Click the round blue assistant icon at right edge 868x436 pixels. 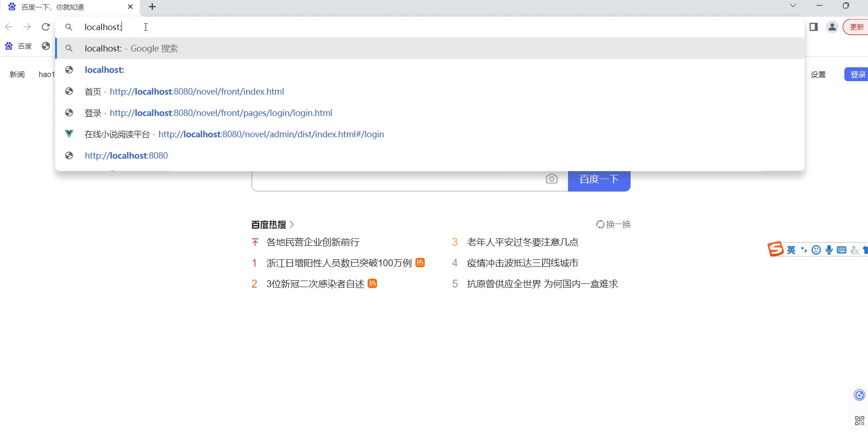tap(860, 395)
